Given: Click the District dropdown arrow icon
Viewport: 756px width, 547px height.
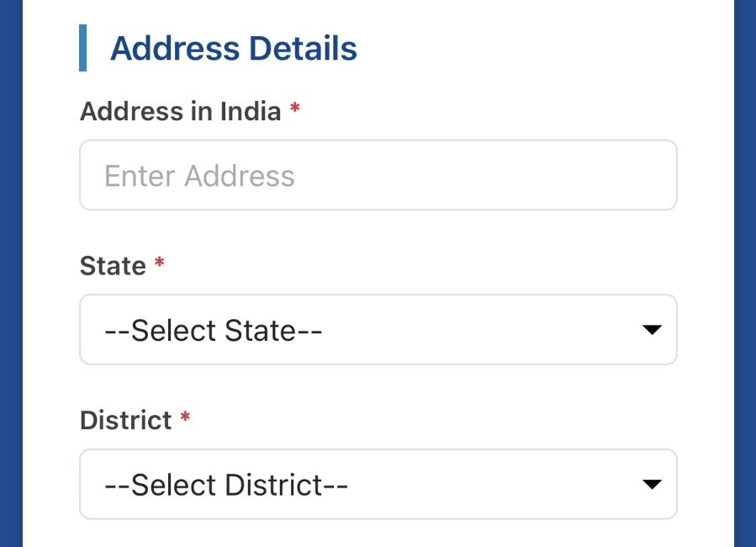Looking at the screenshot, I should point(652,484).
